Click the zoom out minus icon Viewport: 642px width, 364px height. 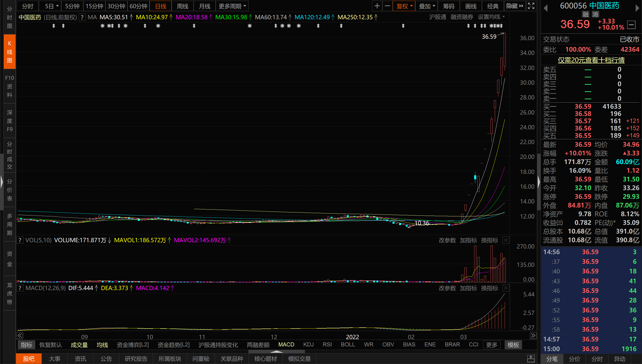(387, 6)
